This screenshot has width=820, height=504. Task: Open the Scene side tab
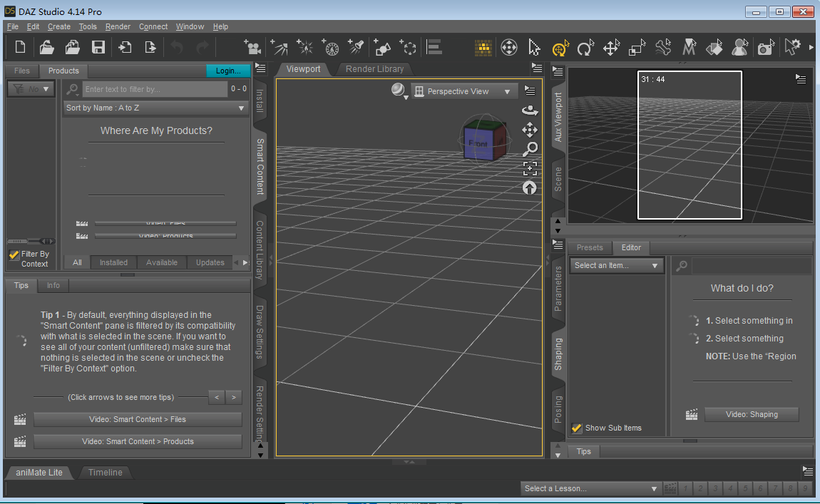[x=558, y=179]
